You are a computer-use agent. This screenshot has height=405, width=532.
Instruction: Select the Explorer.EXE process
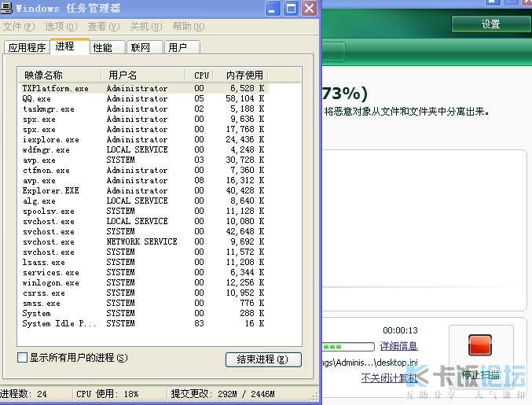click(x=143, y=190)
